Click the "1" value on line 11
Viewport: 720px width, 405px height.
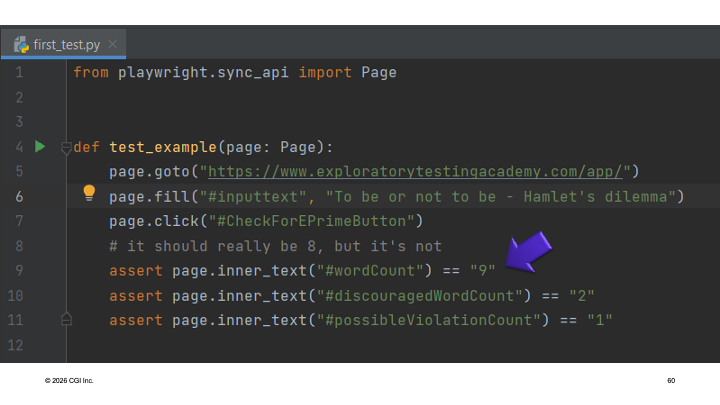coord(600,320)
